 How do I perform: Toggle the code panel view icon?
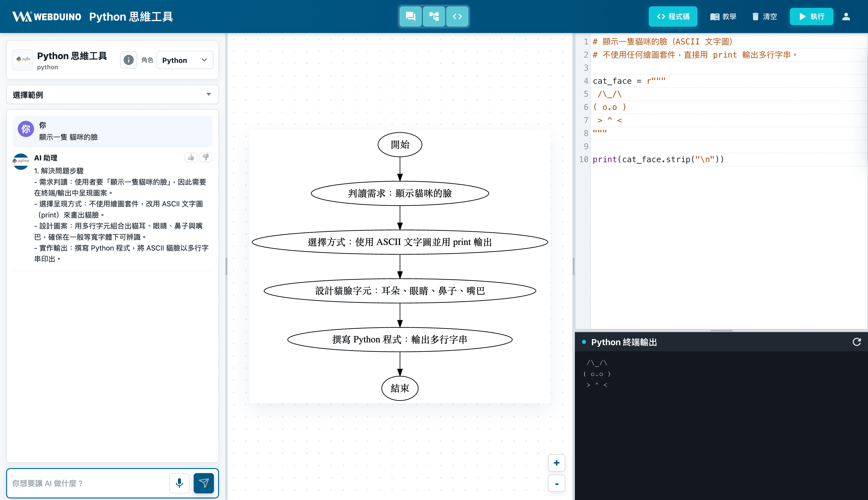tap(457, 16)
